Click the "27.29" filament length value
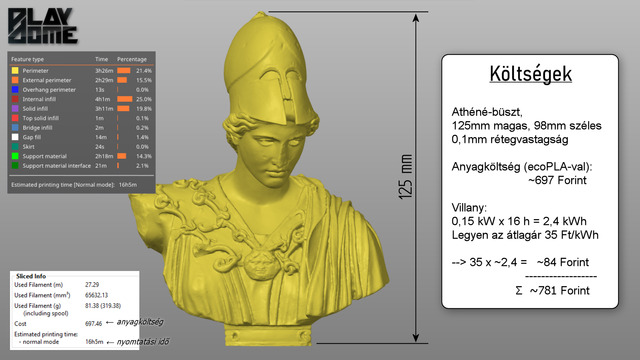 [x=92, y=285]
